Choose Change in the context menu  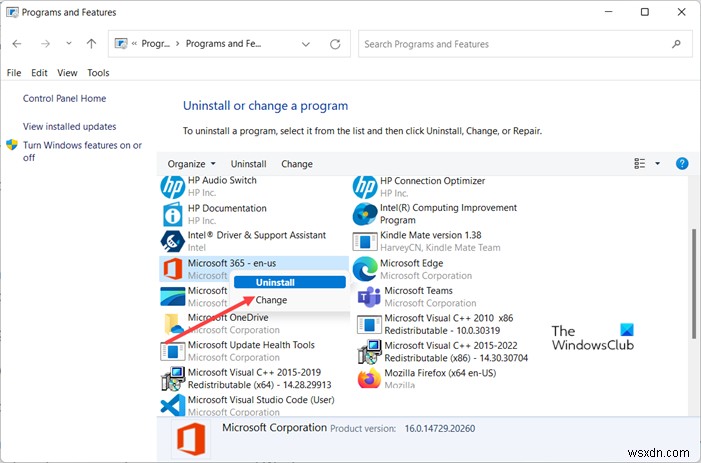(x=271, y=300)
